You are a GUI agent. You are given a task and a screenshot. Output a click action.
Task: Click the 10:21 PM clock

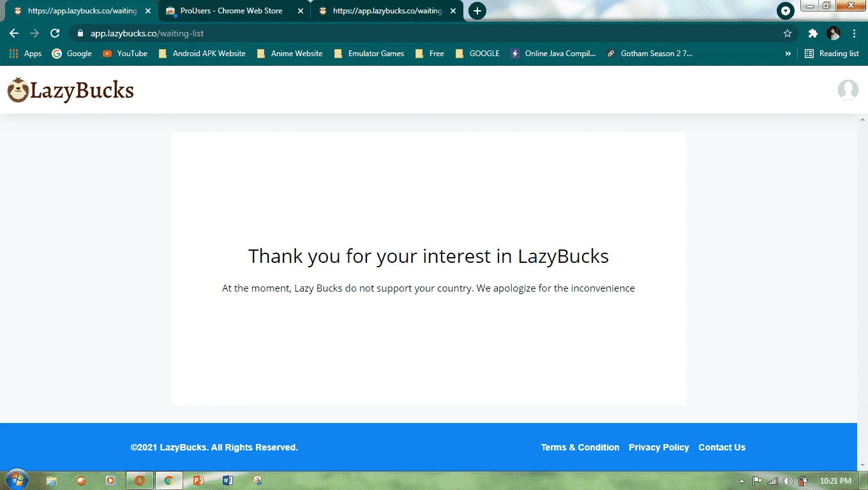(x=836, y=481)
